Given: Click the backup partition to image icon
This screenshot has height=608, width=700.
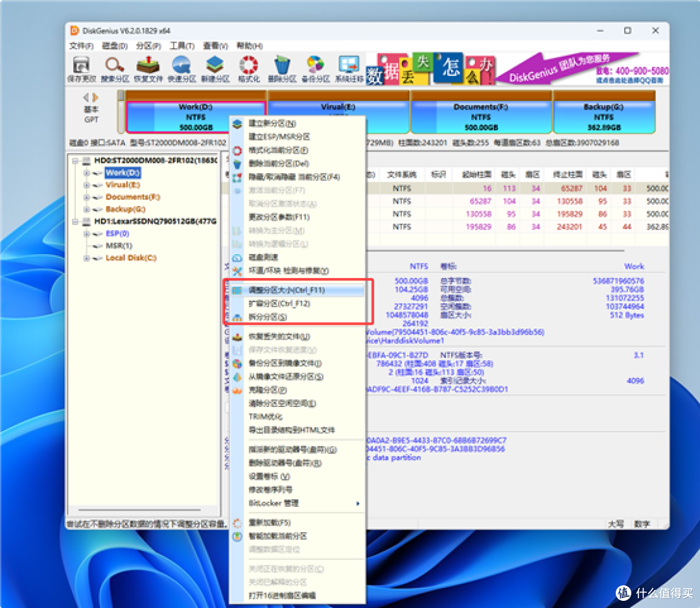Looking at the screenshot, I should 237,364.
